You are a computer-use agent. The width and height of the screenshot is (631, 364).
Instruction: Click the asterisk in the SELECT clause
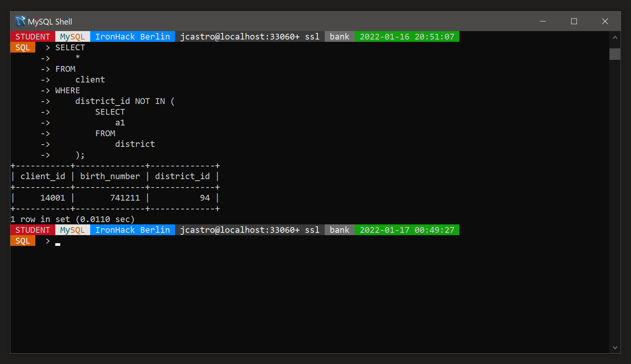point(78,57)
